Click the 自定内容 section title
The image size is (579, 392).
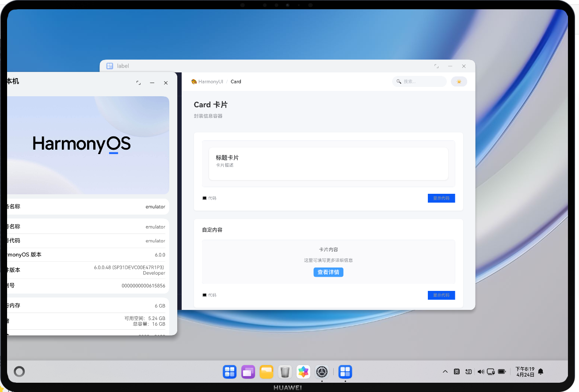point(212,230)
